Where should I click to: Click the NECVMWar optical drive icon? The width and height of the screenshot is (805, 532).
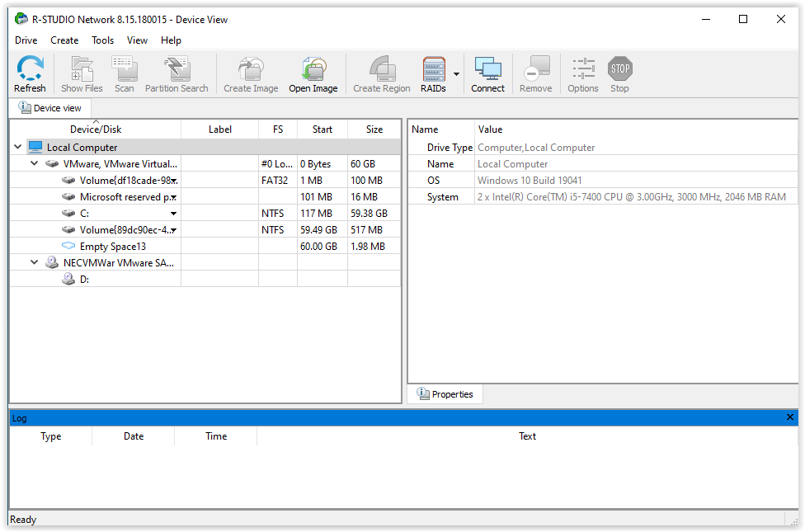52,262
